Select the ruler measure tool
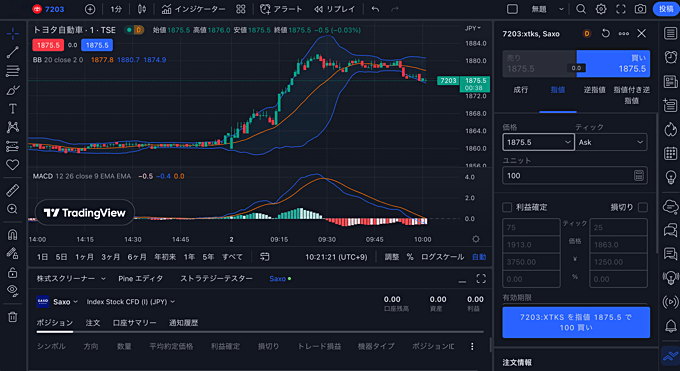Screen dimensions: 680x371 pyautogui.click(x=13, y=190)
